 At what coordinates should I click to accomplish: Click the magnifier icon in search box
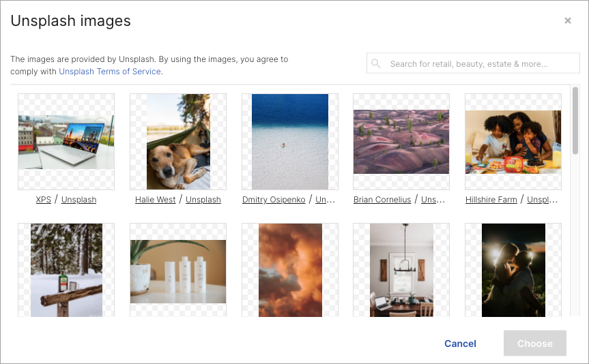tap(376, 64)
